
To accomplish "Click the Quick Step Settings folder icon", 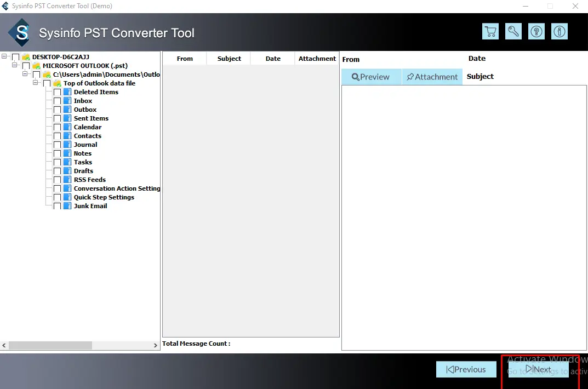I will click(x=67, y=197).
